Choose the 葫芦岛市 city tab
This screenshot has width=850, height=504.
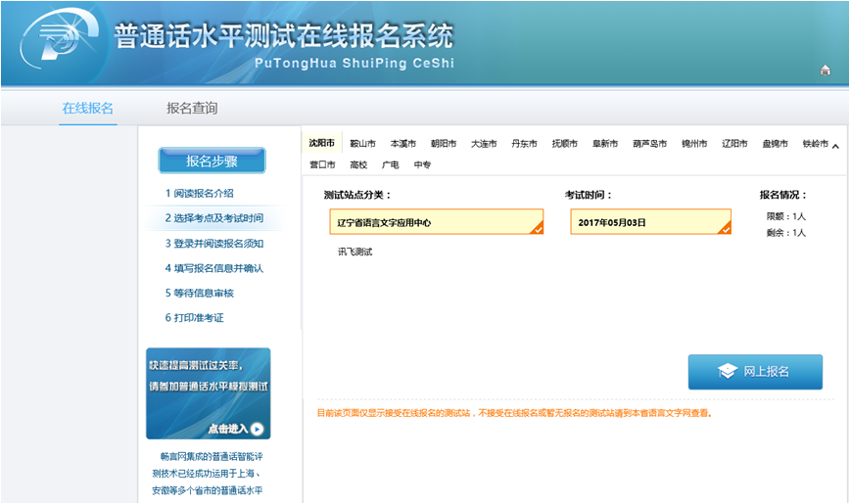pyautogui.click(x=649, y=144)
